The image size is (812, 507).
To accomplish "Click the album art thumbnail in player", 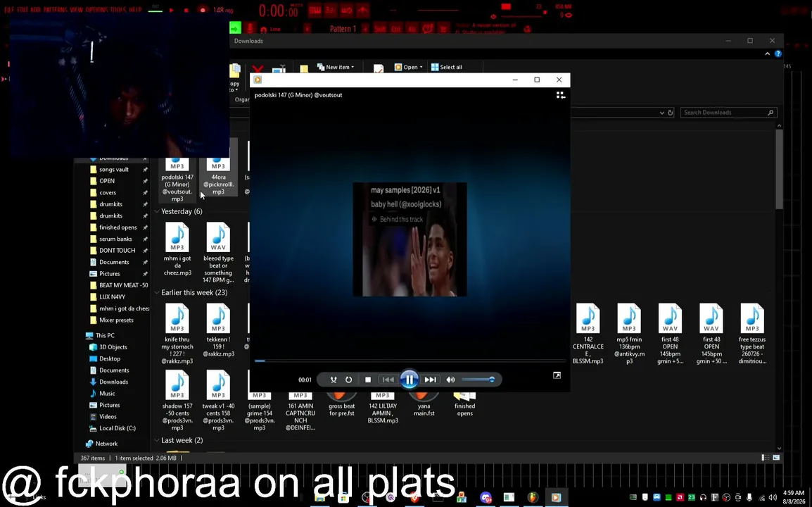I will pyautogui.click(x=410, y=239).
